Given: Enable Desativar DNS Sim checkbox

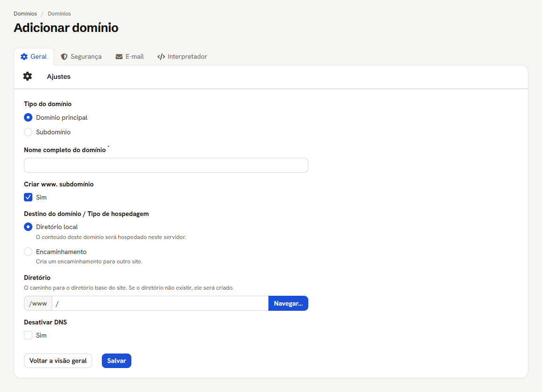Looking at the screenshot, I should [28, 335].
